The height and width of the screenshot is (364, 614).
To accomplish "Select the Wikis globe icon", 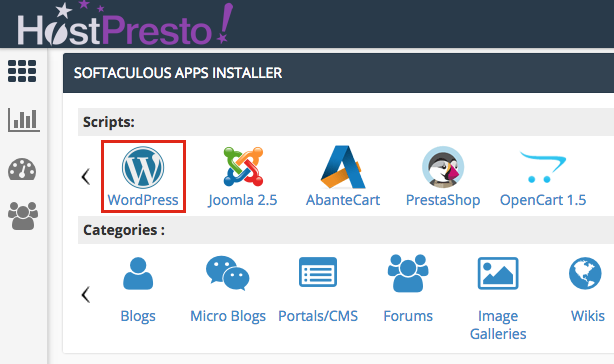I will (585, 273).
